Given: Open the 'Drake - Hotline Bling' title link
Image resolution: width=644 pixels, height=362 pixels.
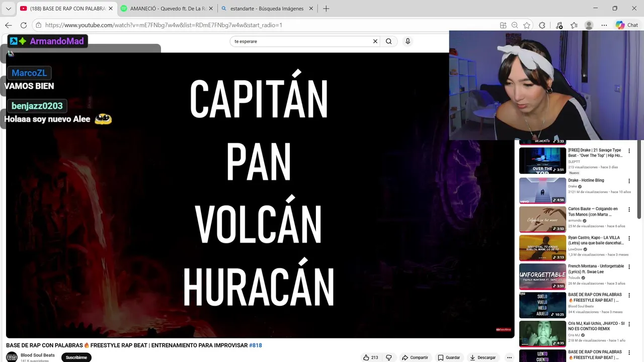Looking at the screenshot, I should pyautogui.click(x=586, y=180).
